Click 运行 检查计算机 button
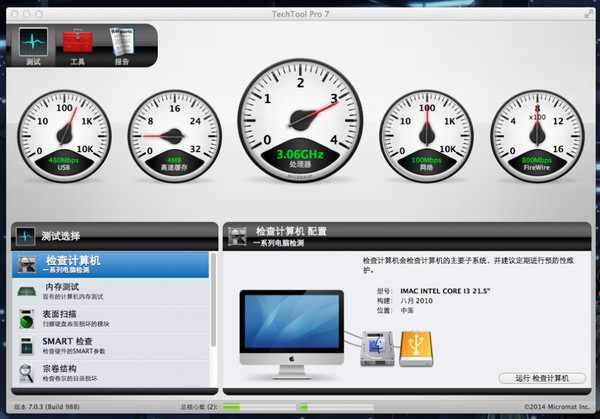Viewport: 600px width, 419px height. 542,378
